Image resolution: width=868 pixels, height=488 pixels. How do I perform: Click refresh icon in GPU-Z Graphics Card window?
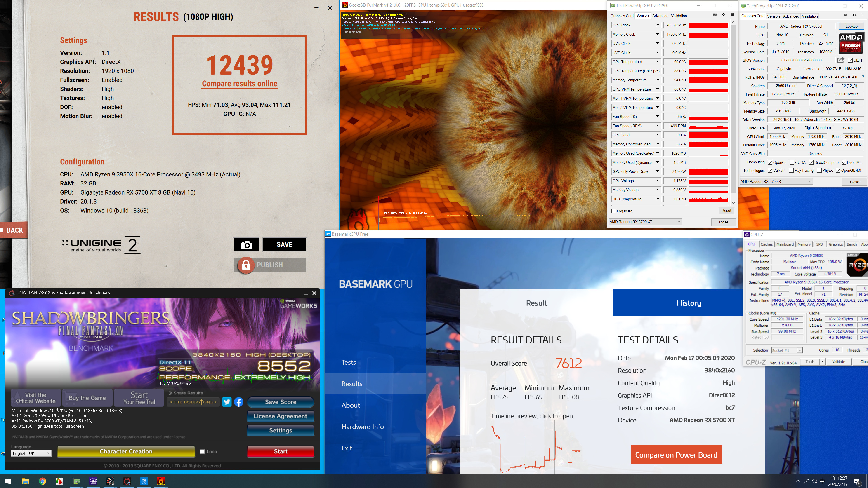tap(854, 15)
